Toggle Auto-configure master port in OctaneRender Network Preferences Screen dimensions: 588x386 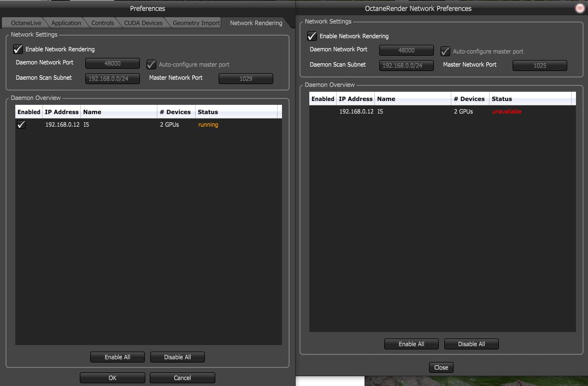pyautogui.click(x=445, y=51)
